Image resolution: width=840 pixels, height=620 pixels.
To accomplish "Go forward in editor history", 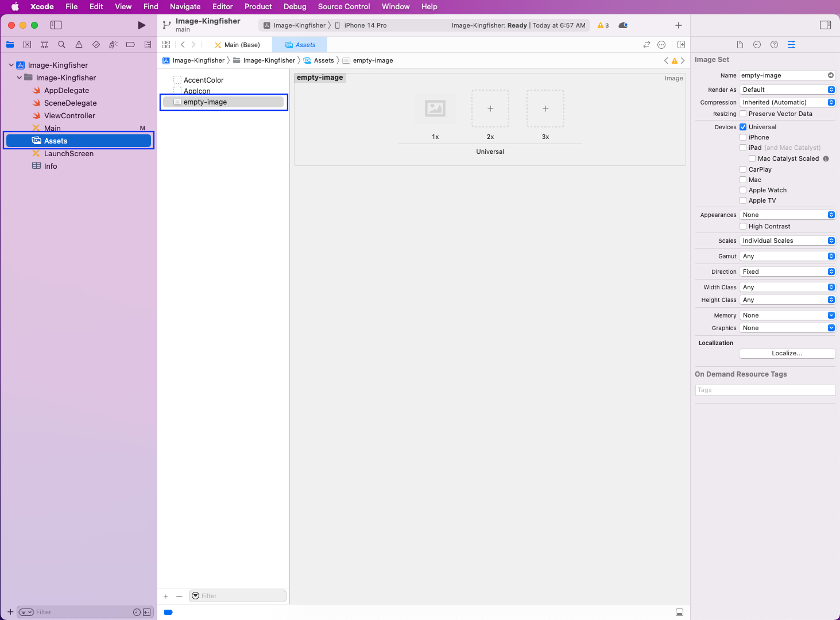I will pyautogui.click(x=193, y=45).
